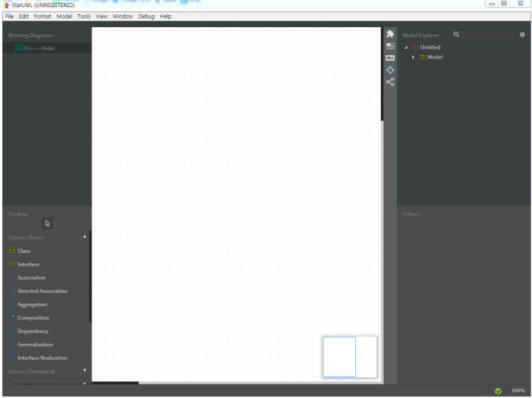The width and height of the screenshot is (532, 398).
Task: Click the StarUML star icon in title bar
Action: 6,5
